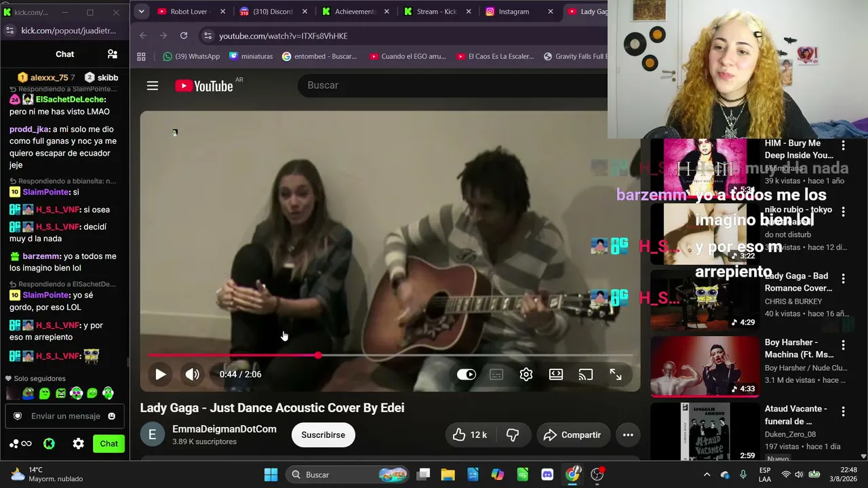This screenshot has width=868, height=488.
Task: Open taskbar microphone status icon
Action: [744, 474]
